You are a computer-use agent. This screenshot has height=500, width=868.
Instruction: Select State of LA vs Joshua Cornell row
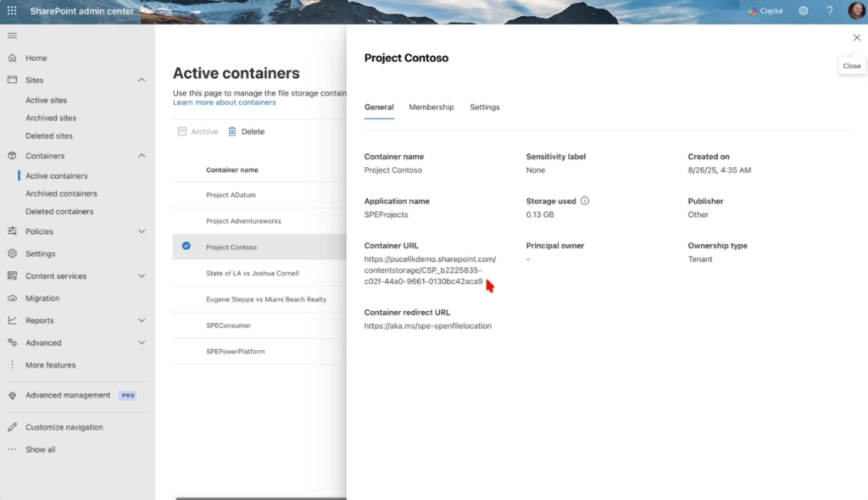(x=259, y=273)
